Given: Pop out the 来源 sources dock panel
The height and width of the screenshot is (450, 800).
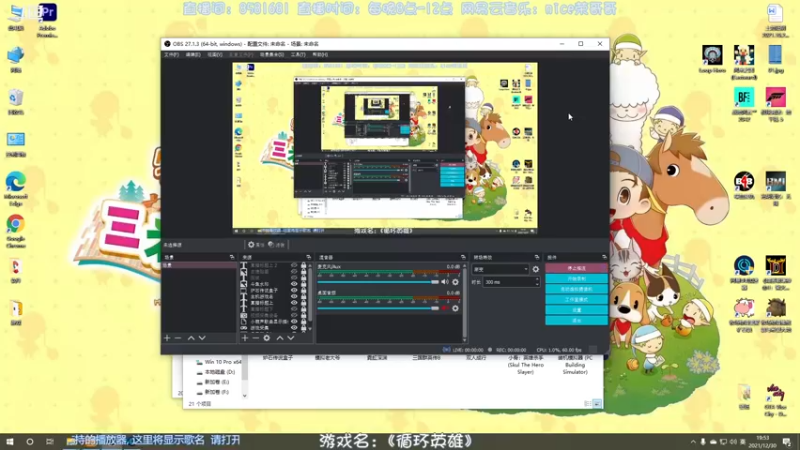Looking at the screenshot, I should click(308, 257).
